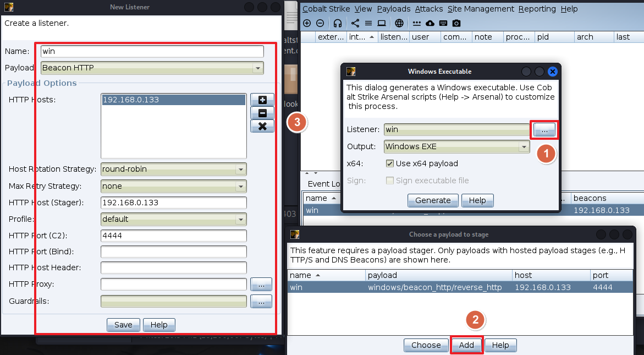644x355 pixels.
Task: Select the Event Log tab
Action: coord(323,184)
